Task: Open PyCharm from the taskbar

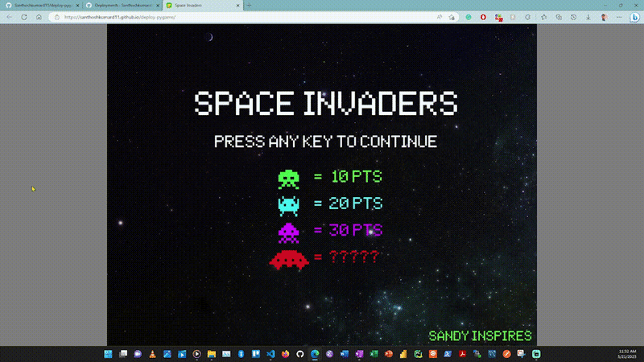Action: point(419,354)
